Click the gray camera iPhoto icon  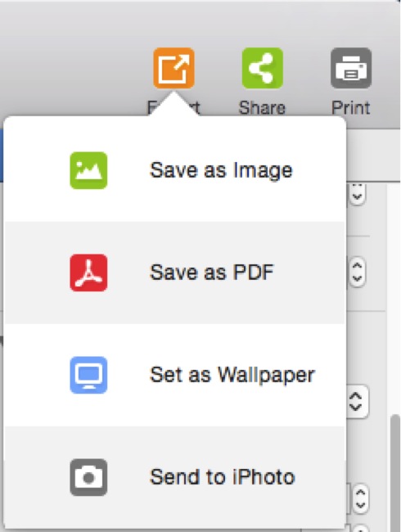tap(88, 477)
